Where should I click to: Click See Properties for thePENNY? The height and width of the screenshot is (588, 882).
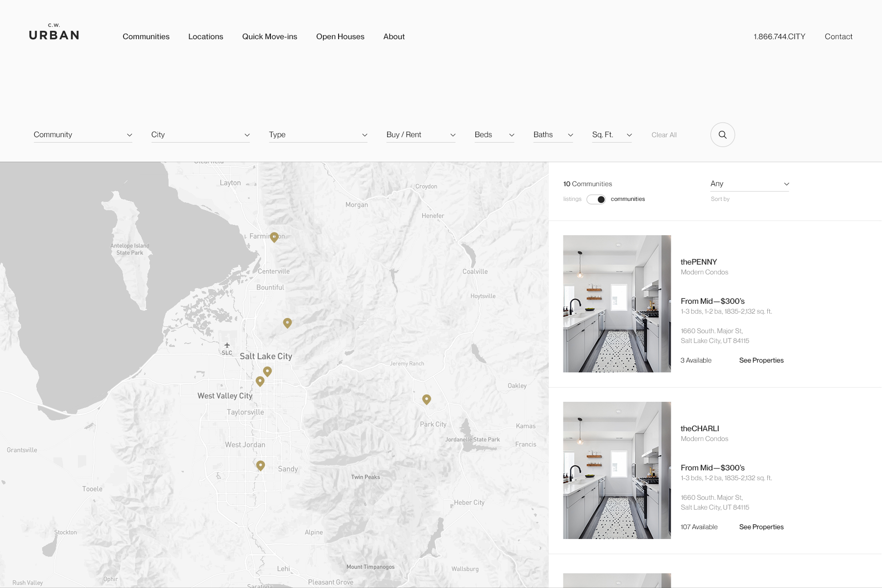pyautogui.click(x=761, y=361)
